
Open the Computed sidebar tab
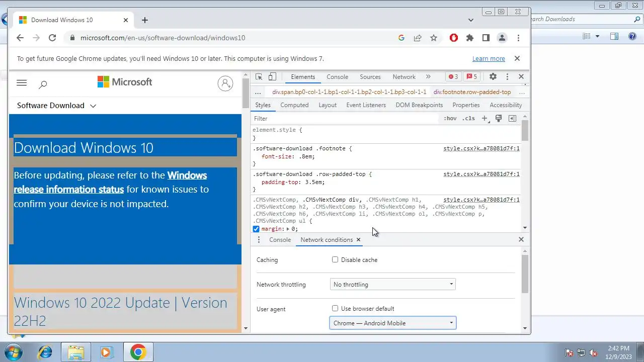(294, 105)
